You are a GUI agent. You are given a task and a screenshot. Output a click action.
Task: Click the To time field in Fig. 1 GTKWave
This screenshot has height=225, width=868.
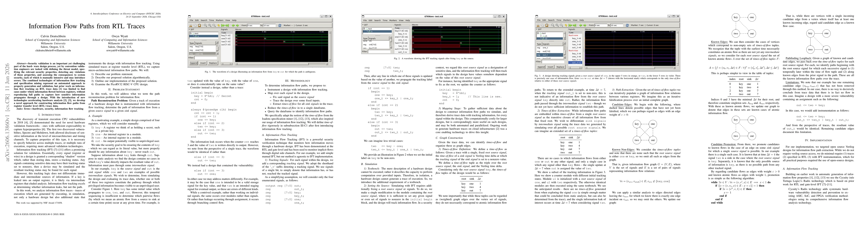click(x=269, y=26)
